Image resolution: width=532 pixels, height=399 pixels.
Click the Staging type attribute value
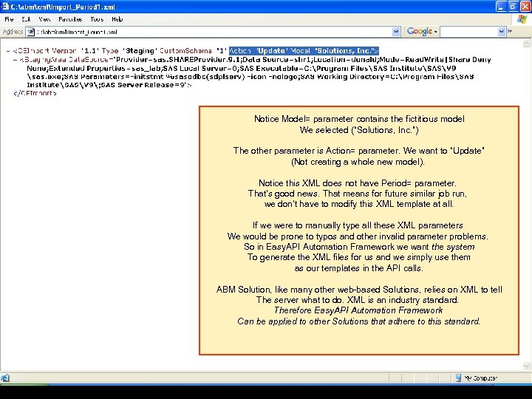140,51
